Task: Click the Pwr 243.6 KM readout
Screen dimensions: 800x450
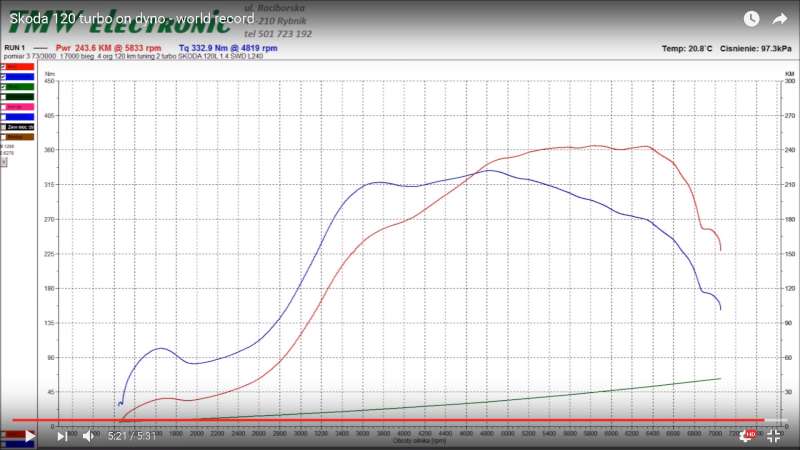Action: (108, 47)
